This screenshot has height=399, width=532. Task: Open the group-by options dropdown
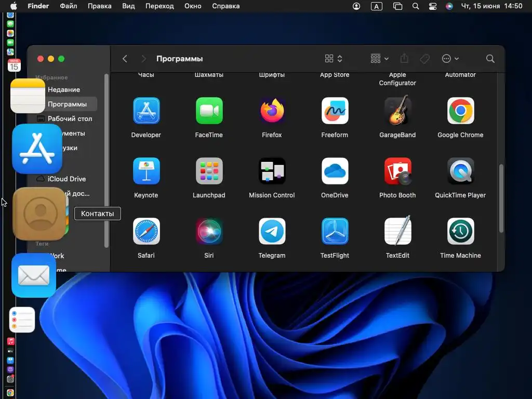[x=379, y=59]
